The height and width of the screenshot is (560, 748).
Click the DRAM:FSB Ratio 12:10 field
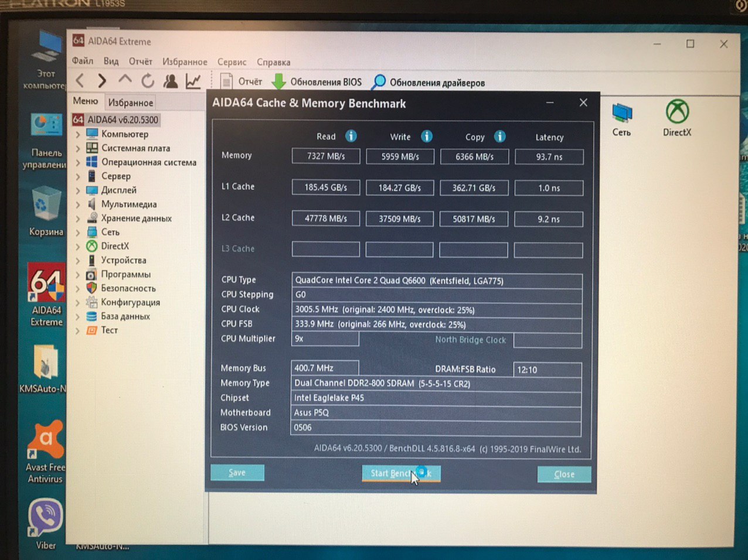pos(548,370)
